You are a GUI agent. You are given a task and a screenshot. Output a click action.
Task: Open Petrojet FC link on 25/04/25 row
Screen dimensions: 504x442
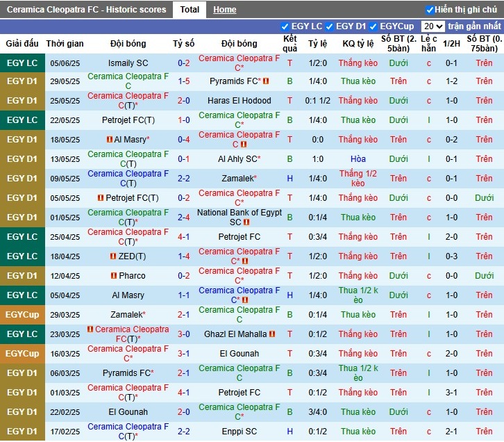pyautogui.click(x=239, y=237)
